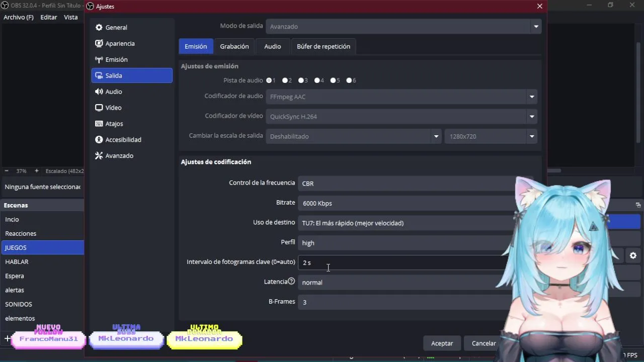Click the dock pop-out icon in OBS window

point(638,205)
